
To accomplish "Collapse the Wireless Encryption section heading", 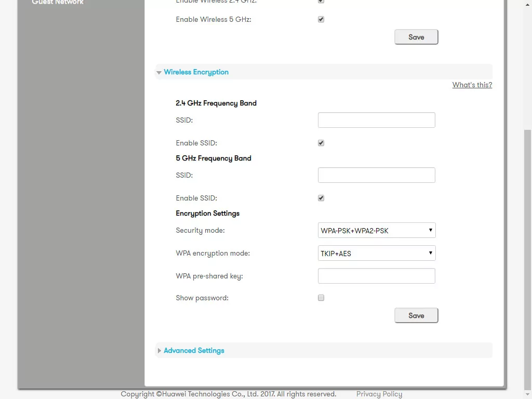I will 196,72.
